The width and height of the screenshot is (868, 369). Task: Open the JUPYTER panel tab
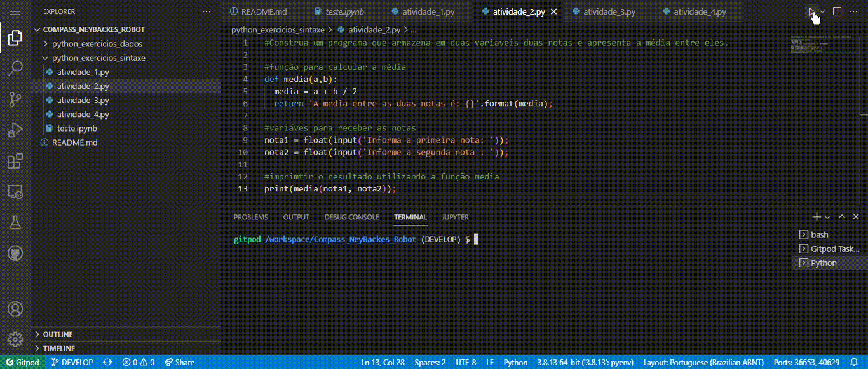[x=456, y=217]
